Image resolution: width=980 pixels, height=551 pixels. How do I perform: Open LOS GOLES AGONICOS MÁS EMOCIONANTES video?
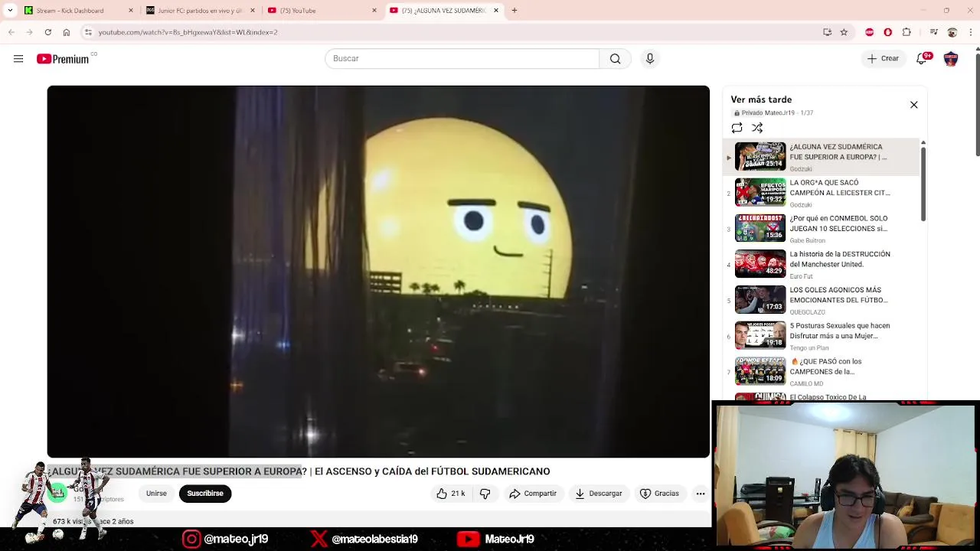[823, 300]
